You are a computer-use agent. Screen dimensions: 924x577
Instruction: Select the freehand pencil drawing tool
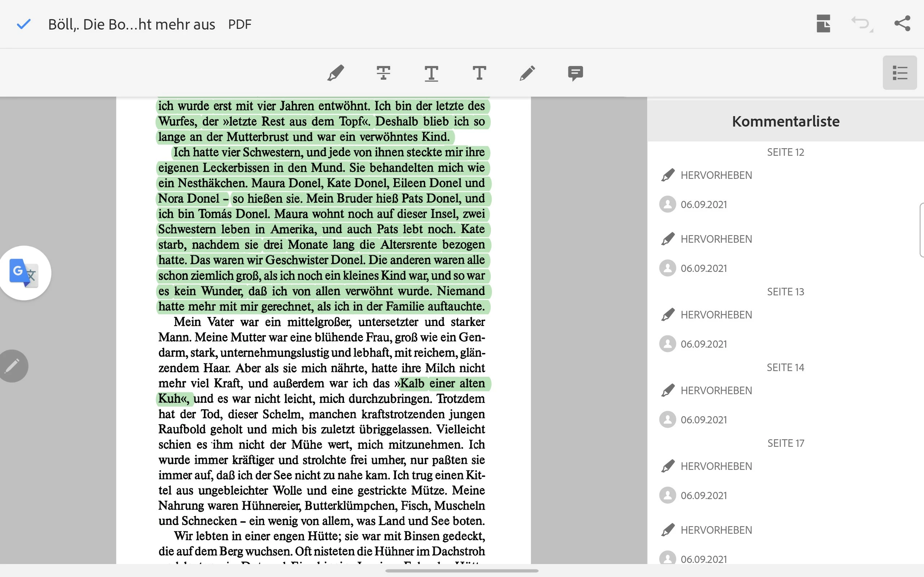527,72
